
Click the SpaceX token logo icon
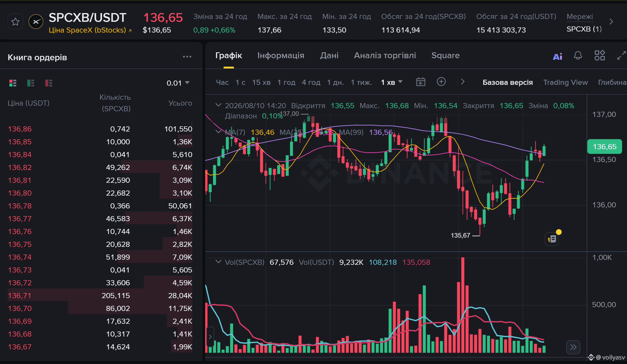36,22
